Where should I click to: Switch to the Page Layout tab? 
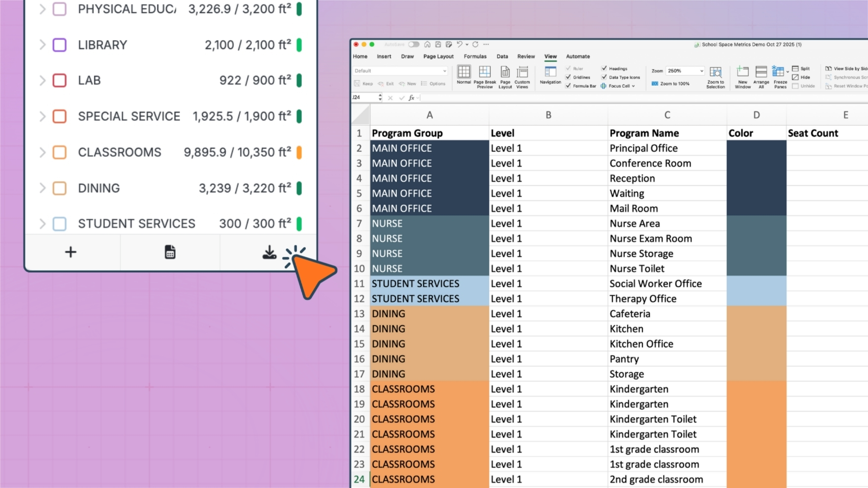pyautogui.click(x=438, y=57)
